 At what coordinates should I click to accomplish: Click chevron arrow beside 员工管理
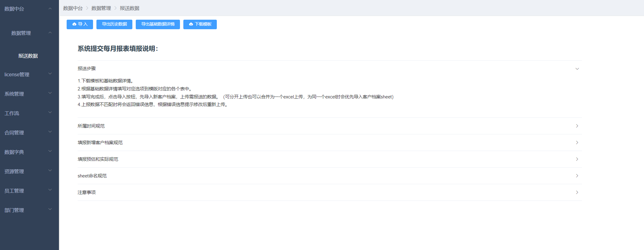pyautogui.click(x=50, y=190)
